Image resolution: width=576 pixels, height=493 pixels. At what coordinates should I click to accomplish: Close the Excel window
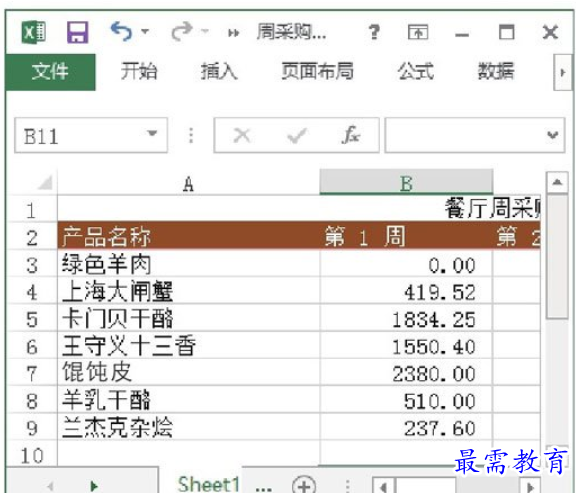coord(550,32)
